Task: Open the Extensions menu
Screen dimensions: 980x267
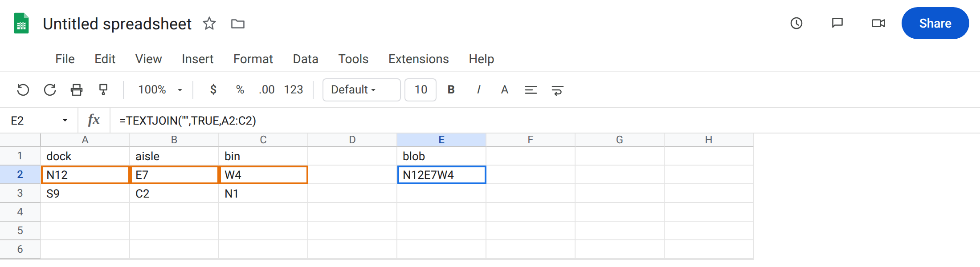Action: [x=418, y=59]
